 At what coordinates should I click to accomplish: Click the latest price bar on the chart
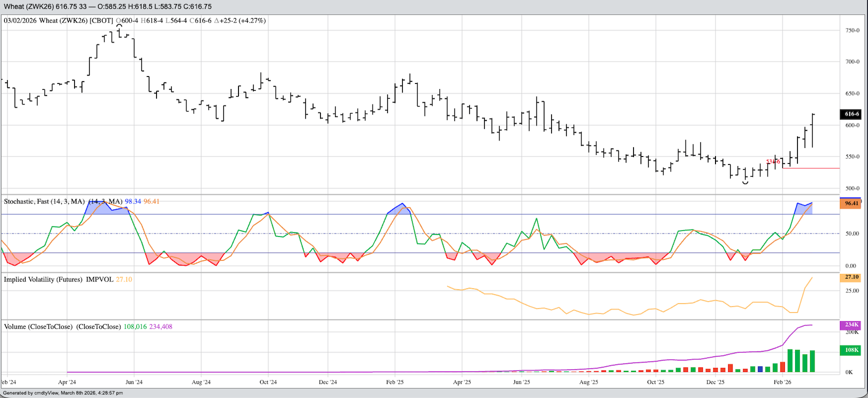(x=813, y=130)
